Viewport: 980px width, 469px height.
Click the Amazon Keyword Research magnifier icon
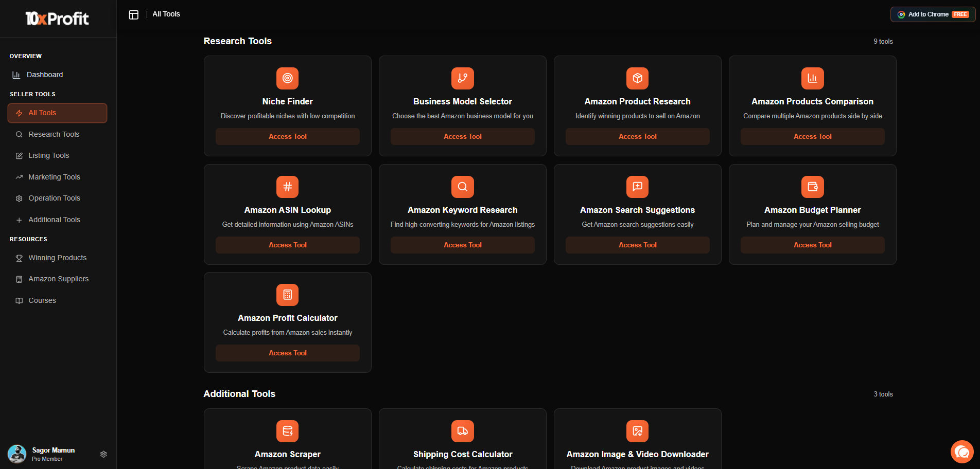point(463,187)
